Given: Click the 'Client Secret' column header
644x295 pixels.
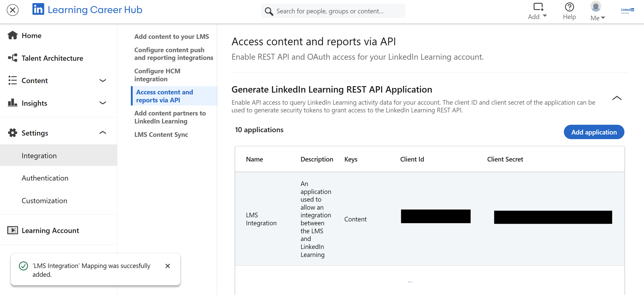Looking at the screenshot, I should pos(505,159).
